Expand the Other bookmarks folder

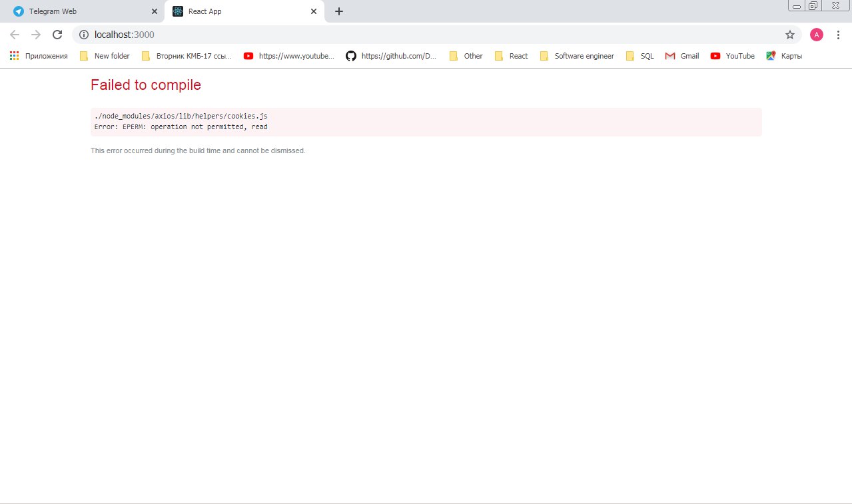coord(466,56)
